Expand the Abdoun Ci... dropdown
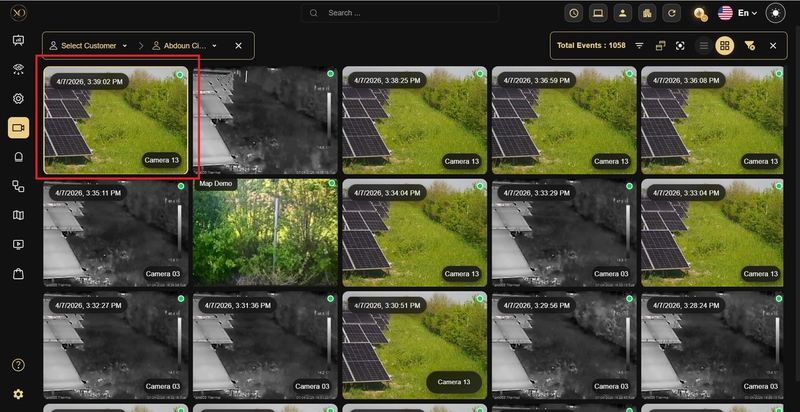This screenshot has width=800, height=412. 185,45
